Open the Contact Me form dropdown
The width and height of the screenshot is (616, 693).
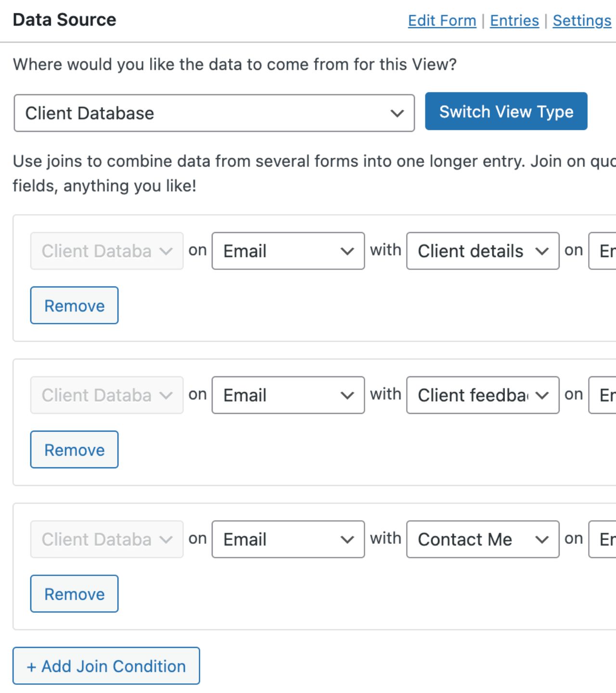coord(482,539)
